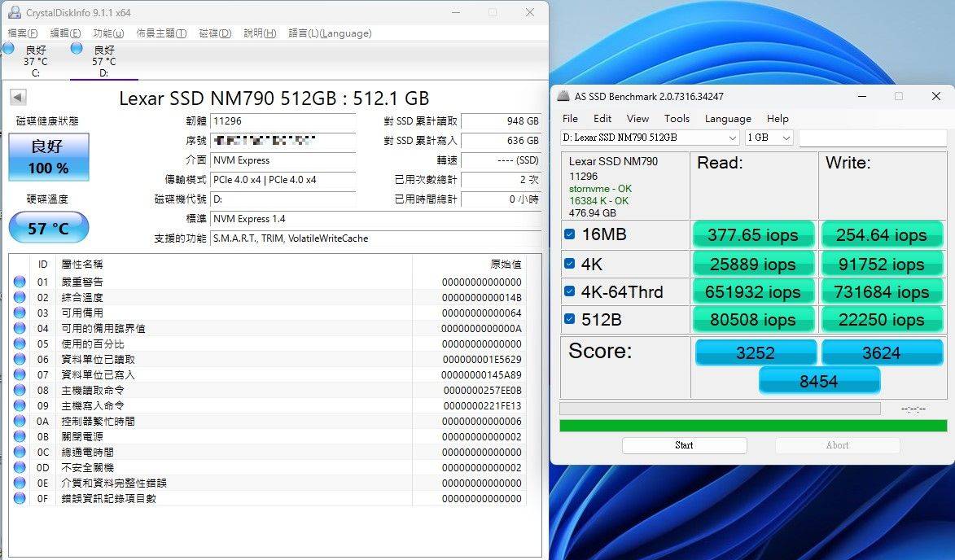Open Edit menu in AS SSD Benchmark
955x560 pixels.
pyautogui.click(x=602, y=118)
